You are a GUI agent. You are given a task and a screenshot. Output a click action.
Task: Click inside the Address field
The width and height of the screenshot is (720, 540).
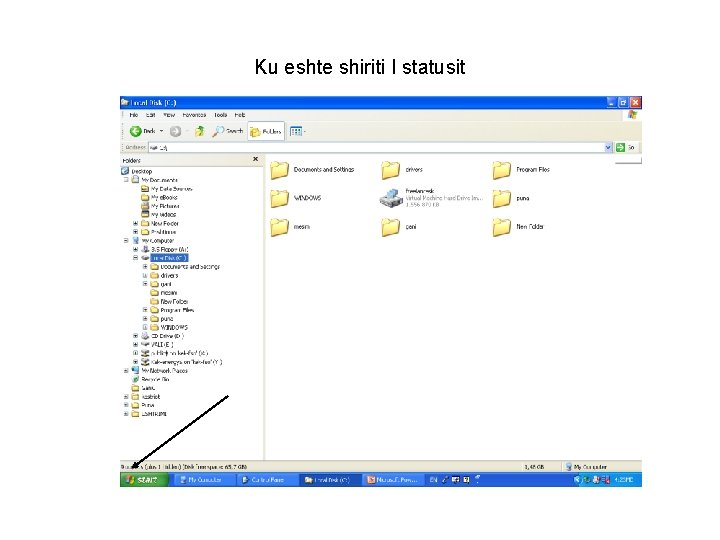pyautogui.click(x=377, y=147)
